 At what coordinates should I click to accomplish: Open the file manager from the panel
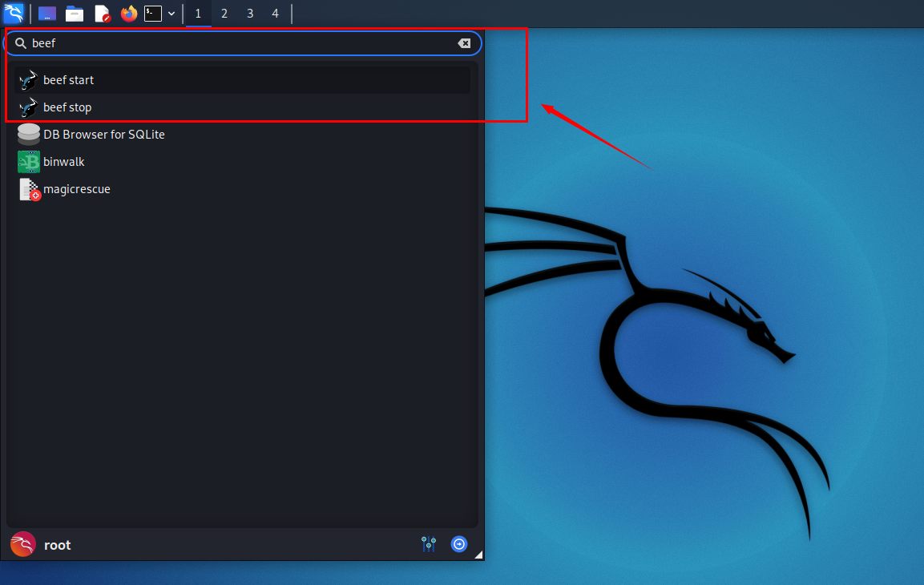(x=75, y=13)
